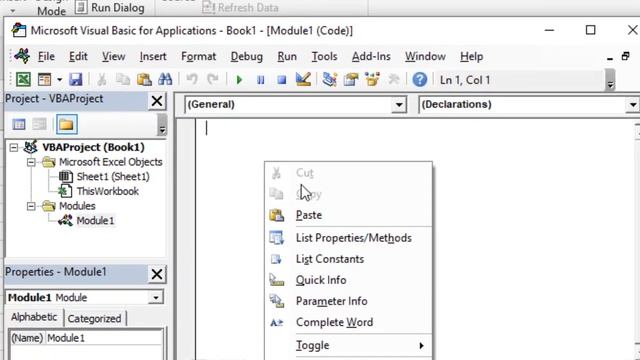Click the Toolbox toolbar icon
The height and width of the screenshot is (360, 640).
(393, 79)
